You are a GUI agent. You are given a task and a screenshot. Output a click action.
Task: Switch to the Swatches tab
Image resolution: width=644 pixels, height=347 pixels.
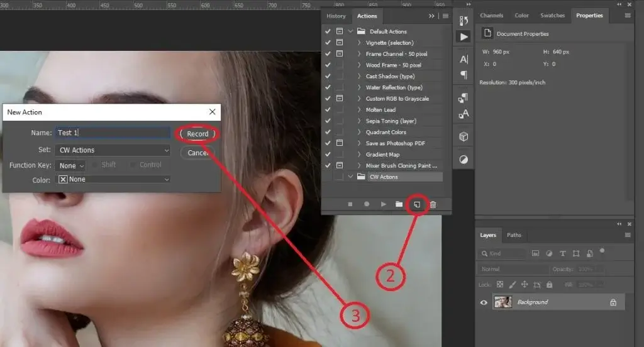tap(552, 15)
